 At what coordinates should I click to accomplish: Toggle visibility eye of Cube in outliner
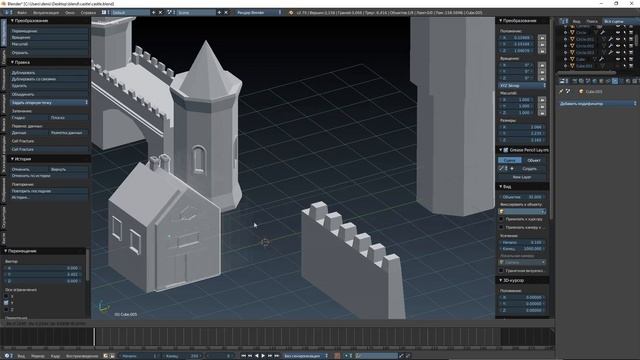(x=618, y=59)
